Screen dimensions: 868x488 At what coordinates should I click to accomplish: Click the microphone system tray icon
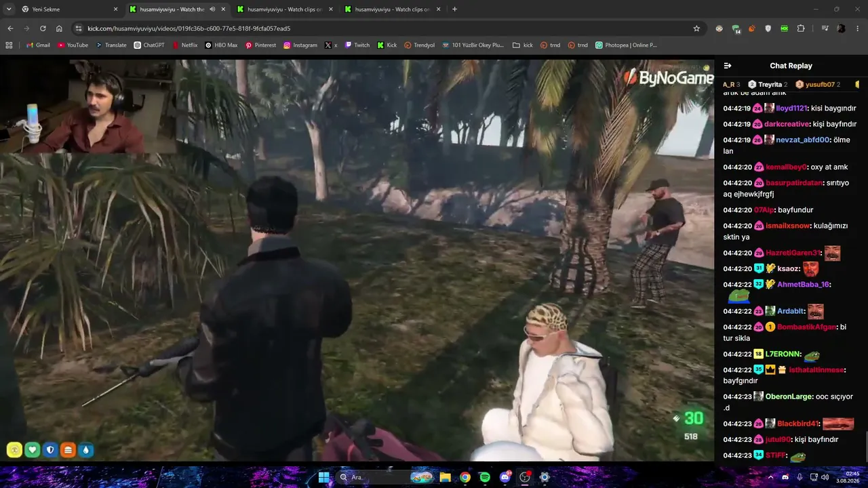click(x=800, y=477)
